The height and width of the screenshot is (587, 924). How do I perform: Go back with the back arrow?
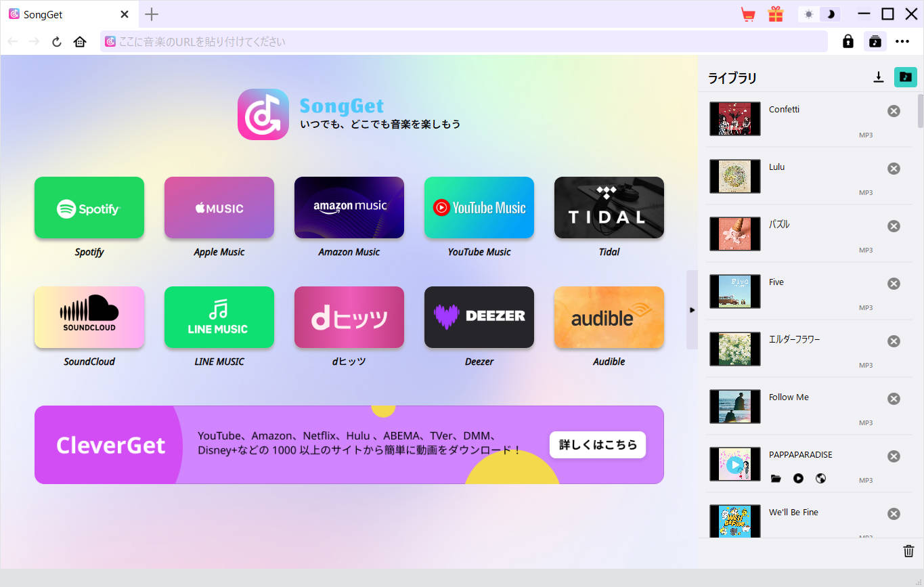click(12, 42)
